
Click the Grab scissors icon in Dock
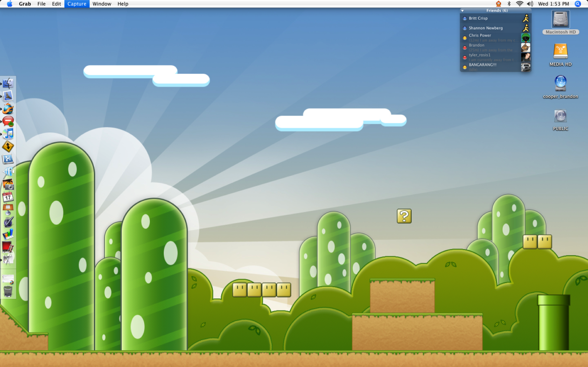click(x=8, y=260)
